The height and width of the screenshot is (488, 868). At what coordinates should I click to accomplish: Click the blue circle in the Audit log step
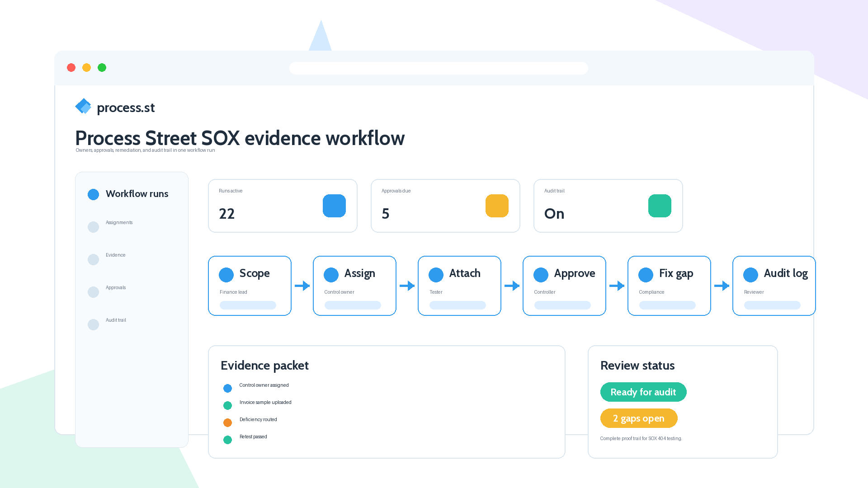pos(750,275)
